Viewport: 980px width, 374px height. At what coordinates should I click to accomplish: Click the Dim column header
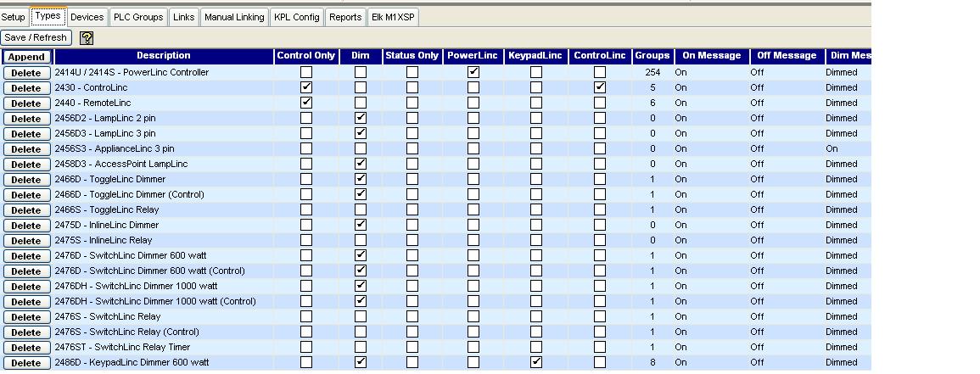tap(361, 56)
